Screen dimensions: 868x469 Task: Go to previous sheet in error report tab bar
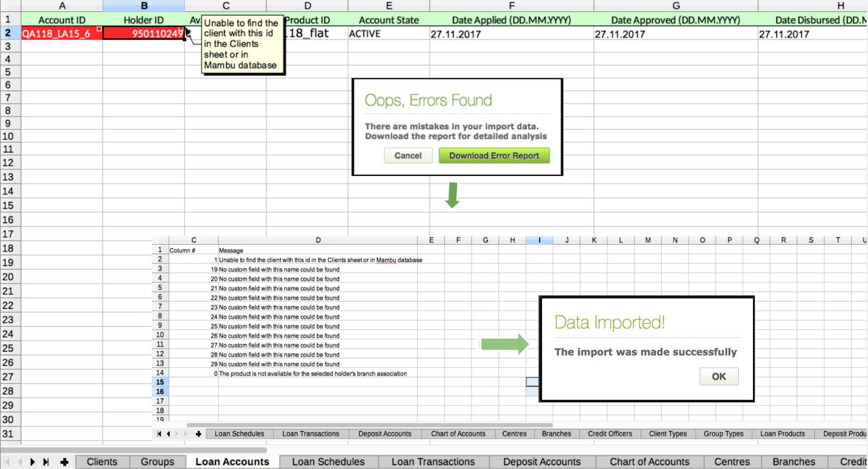[x=169, y=434]
